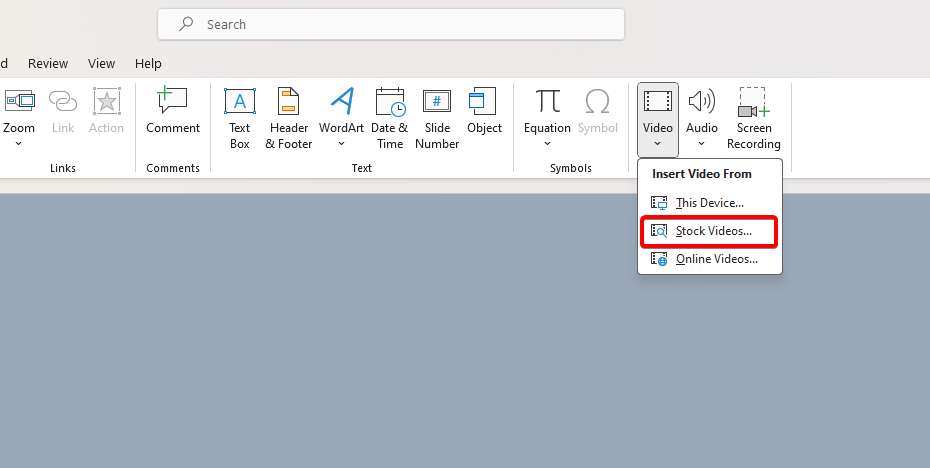Open Header & Footer settings
930x468 pixels.
pos(289,118)
